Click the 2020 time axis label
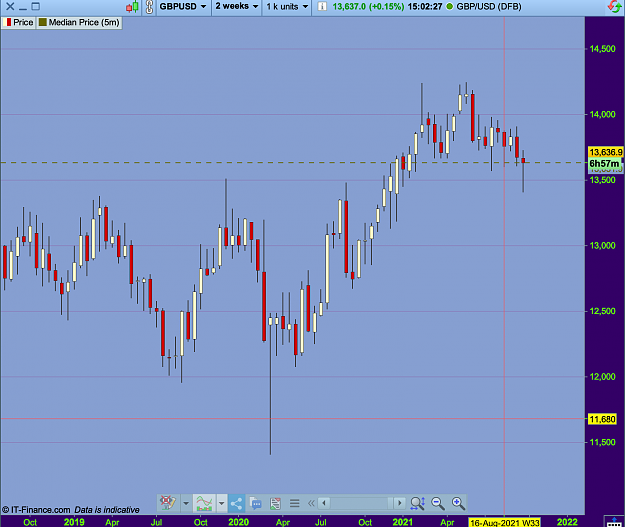This screenshot has height=527, width=625. (238, 522)
